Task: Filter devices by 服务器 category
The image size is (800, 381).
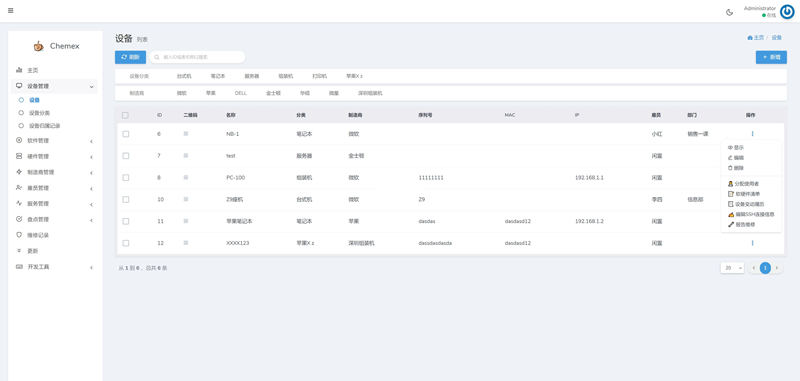Action: [x=252, y=76]
